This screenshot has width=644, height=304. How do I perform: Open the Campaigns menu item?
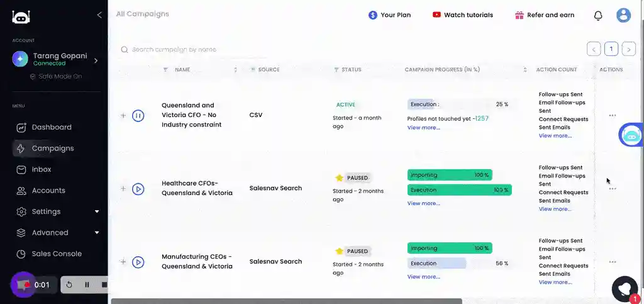(53, 149)
